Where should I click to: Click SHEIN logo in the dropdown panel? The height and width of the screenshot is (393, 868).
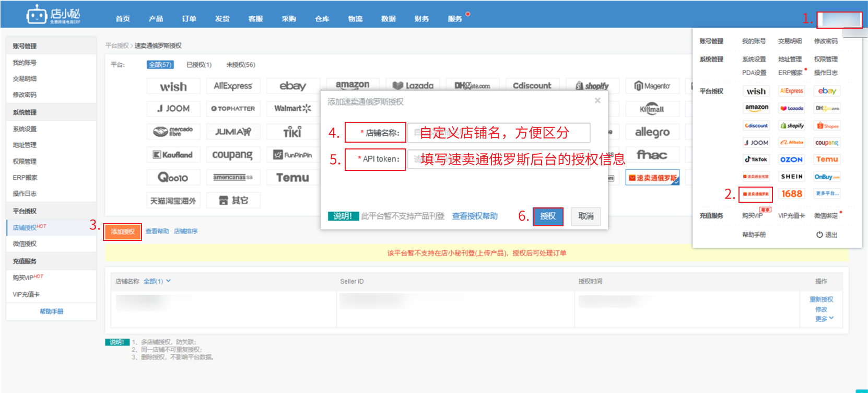(x=791, y=177)
